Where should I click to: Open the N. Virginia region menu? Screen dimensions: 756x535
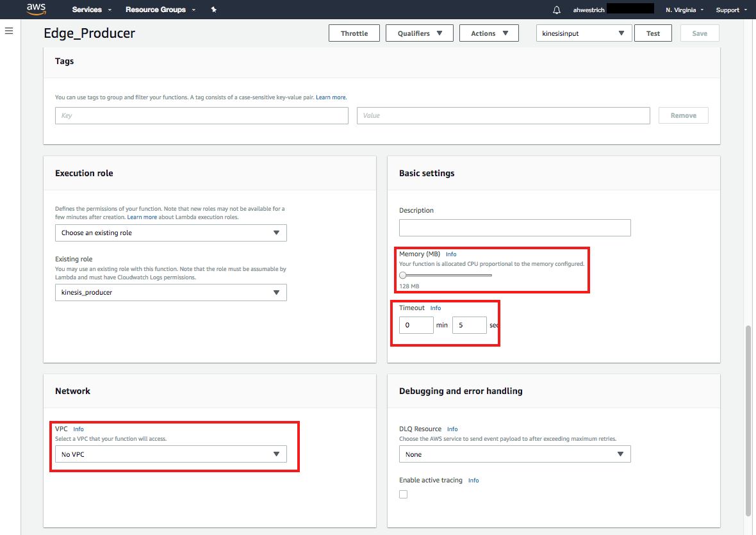tap(685, 10)
